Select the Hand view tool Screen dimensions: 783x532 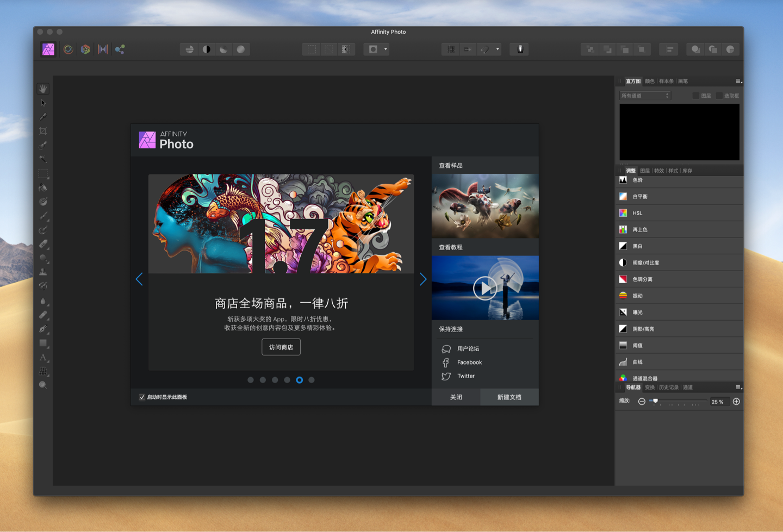[43, 89]
